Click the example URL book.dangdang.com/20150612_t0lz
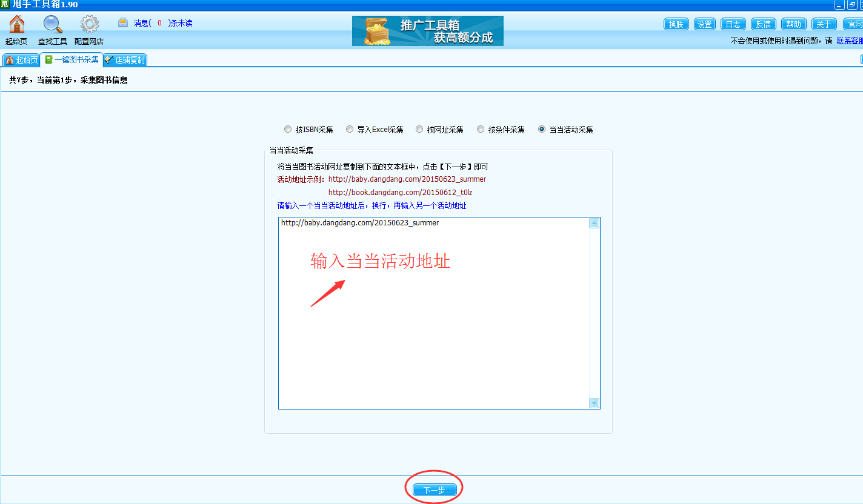The height and width of the screenshot is (504, 863). (x=400, y=193)
